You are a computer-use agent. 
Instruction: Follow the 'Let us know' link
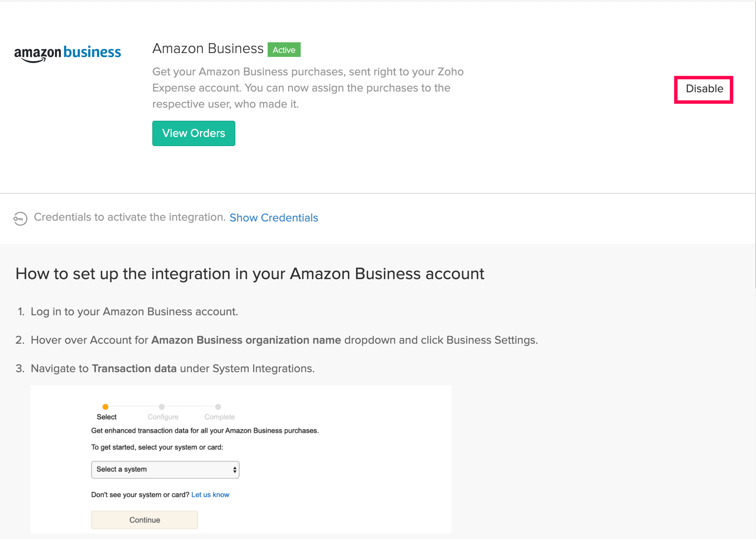coord(210,495)
